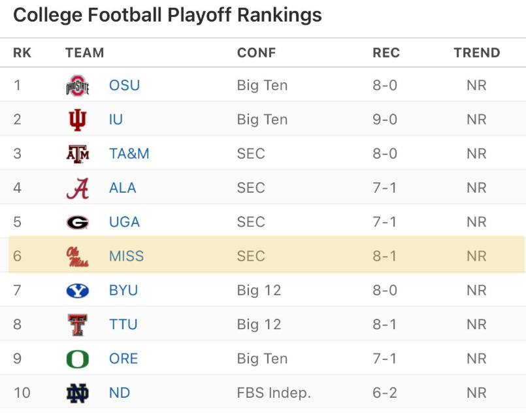Click the Indiana Hoosiers logo icon
This screenshot has width=526, height=420.
click(78, 120)
